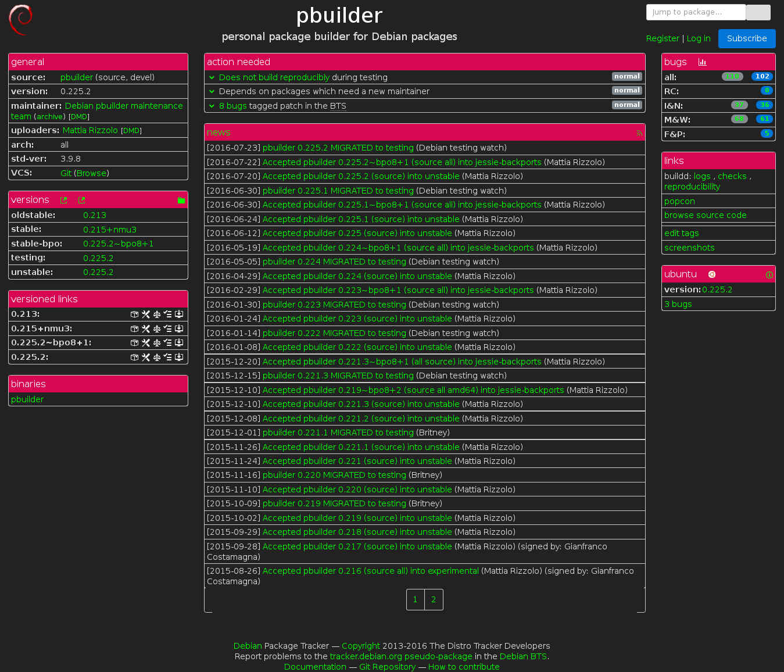784x672 pixels.
Task: Open the 'browse source code' link
Action: (705, 215)
